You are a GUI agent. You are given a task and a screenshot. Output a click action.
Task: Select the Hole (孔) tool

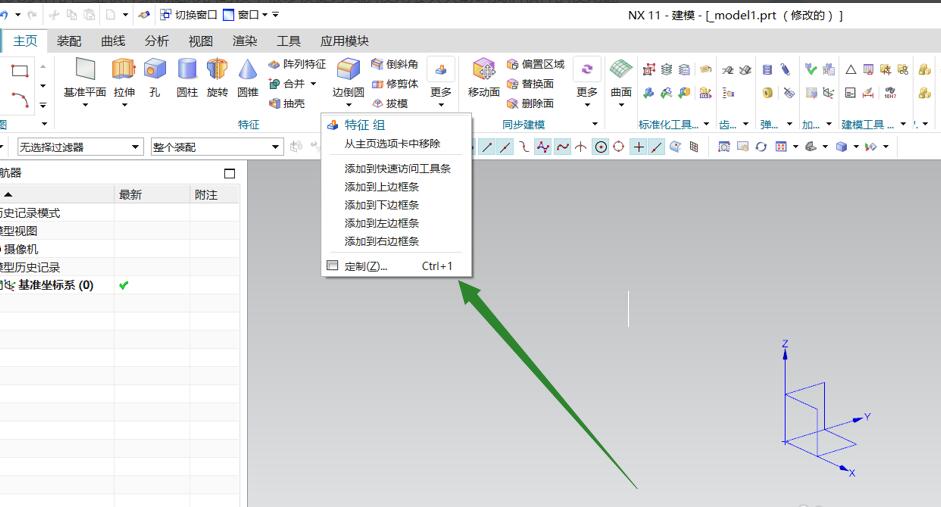tap(155, 78)
